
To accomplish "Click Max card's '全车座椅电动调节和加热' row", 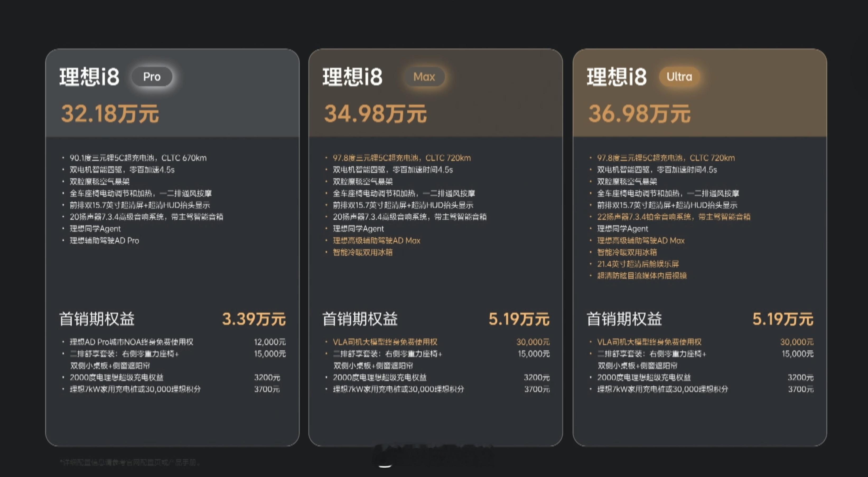I will click(404, 193).
